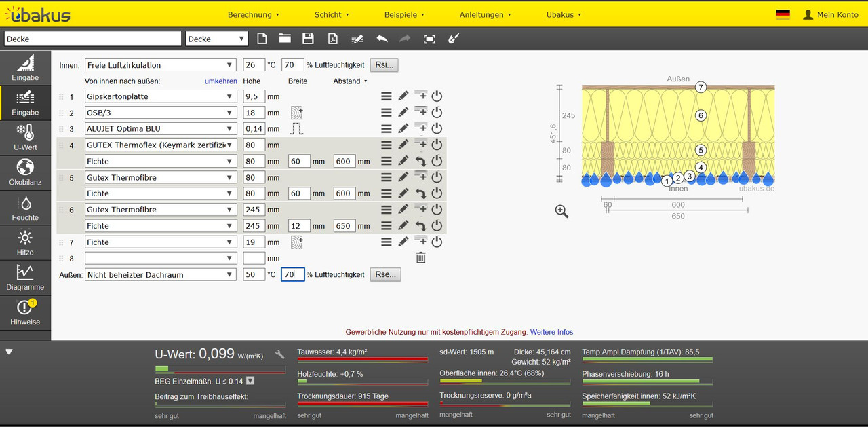Follow the Weitere Infos link
868x427 pixels.
pyautogui.click(x=551, y=332)
